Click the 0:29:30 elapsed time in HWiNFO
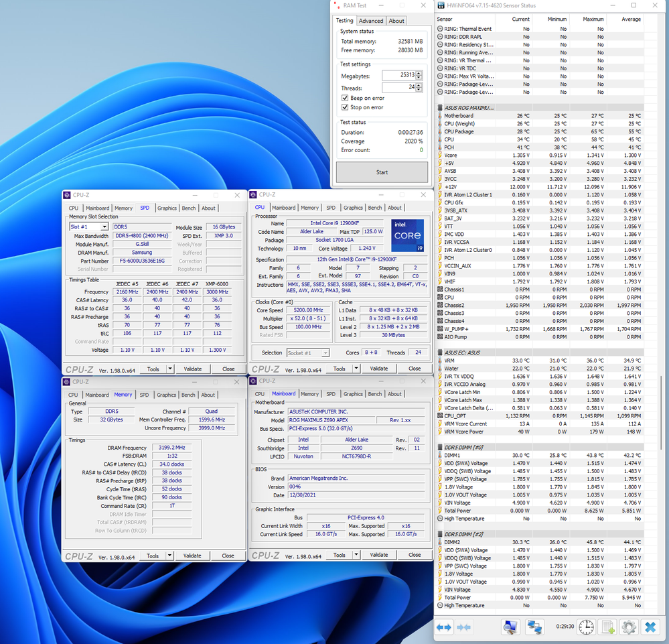Image resolution: width=669 pixels, height=644 pixels. (x=565, y=627)
